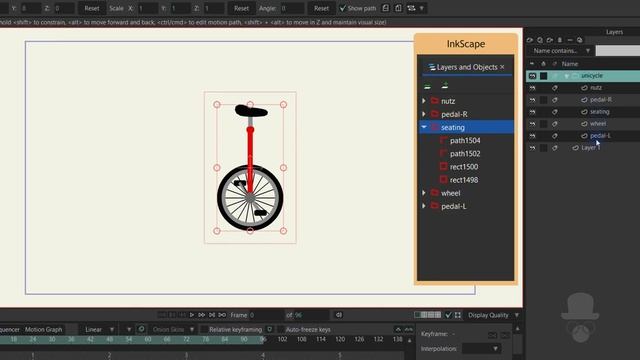Screen dimensions: 640x360
Task: Open the Interpolation dropdown in keyframe panel
Action: pos(481,349)
